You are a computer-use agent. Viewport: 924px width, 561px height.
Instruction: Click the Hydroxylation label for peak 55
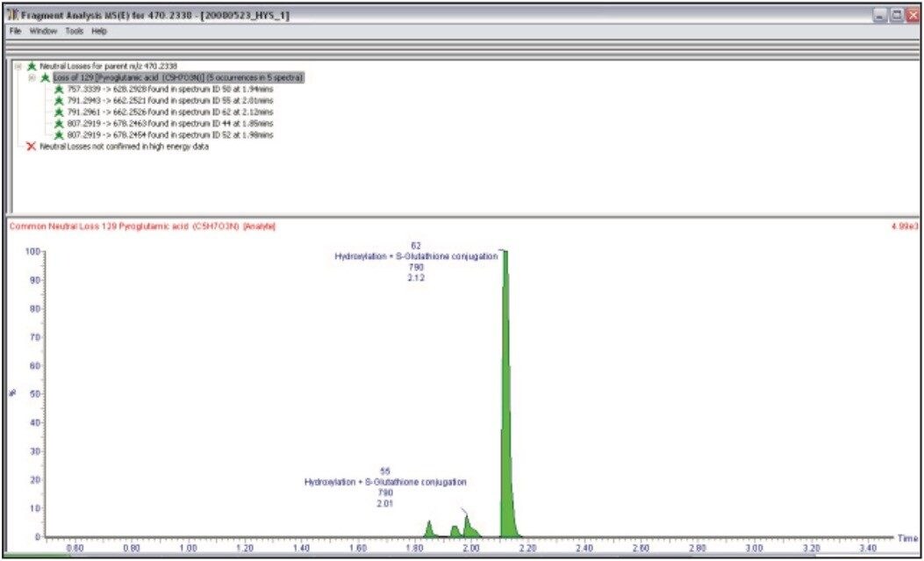click(385, 482)
